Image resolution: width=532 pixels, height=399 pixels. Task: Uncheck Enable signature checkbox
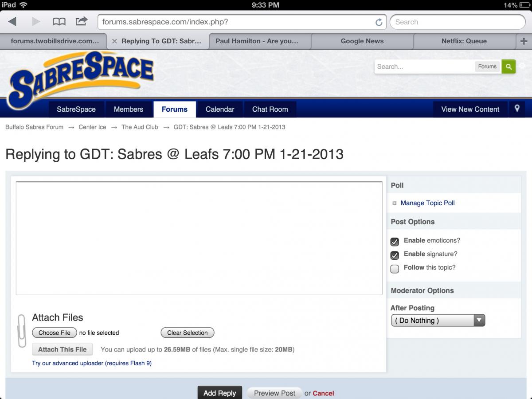coord(395,255)
